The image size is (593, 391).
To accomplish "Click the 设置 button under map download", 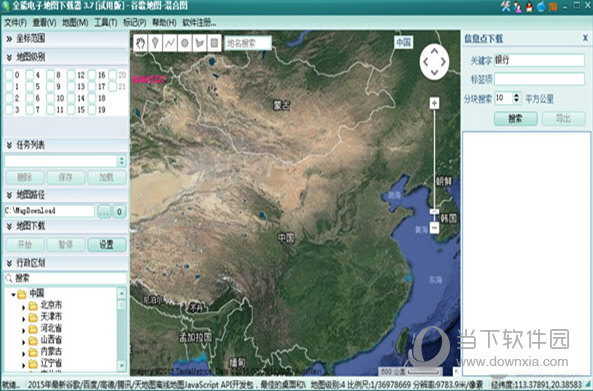I will tap(107, 245).
